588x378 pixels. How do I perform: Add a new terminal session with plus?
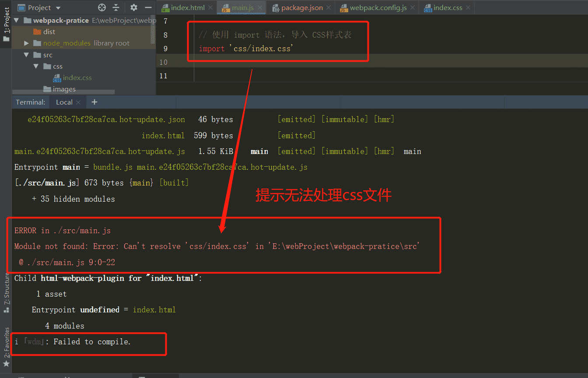94,102
